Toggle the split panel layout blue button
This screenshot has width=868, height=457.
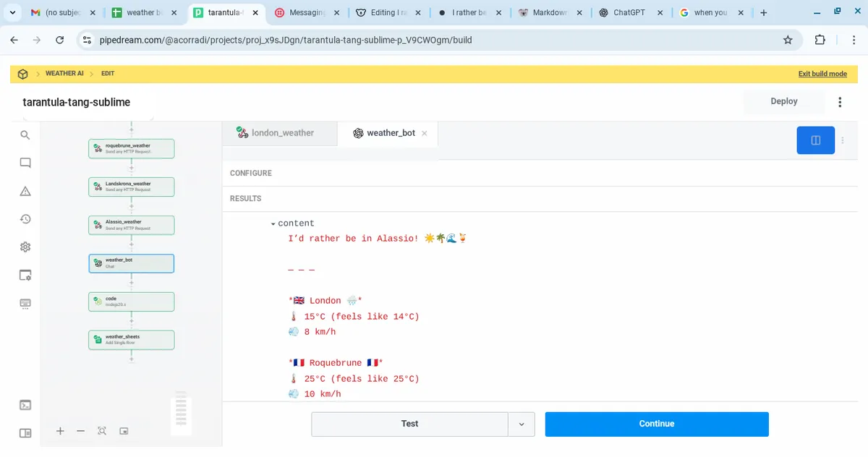pyautogui.click(x=815, y=140)
